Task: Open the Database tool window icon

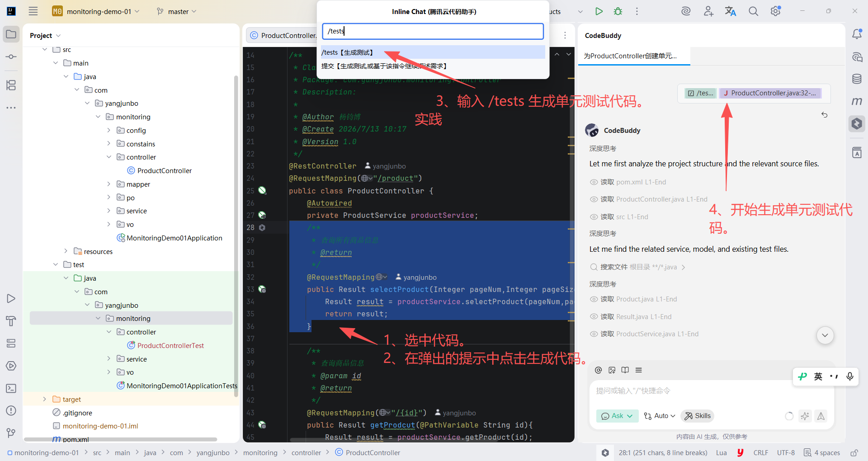Action: (x=857, y=79)
